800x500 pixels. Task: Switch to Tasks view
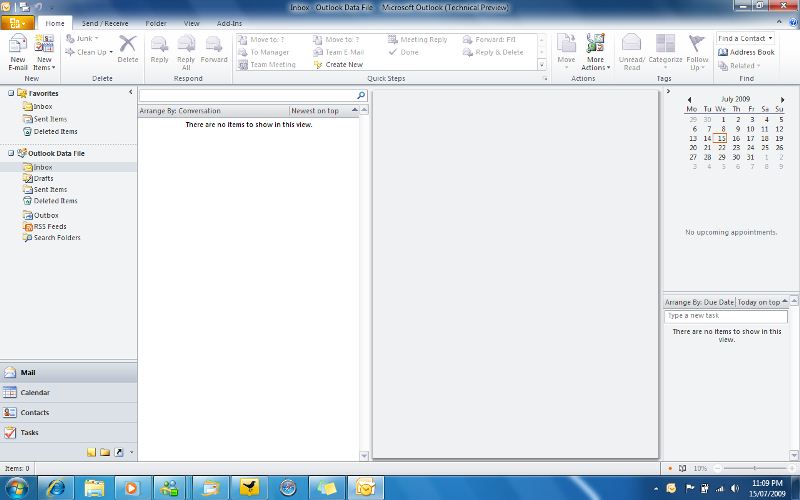tap(68, 432)
